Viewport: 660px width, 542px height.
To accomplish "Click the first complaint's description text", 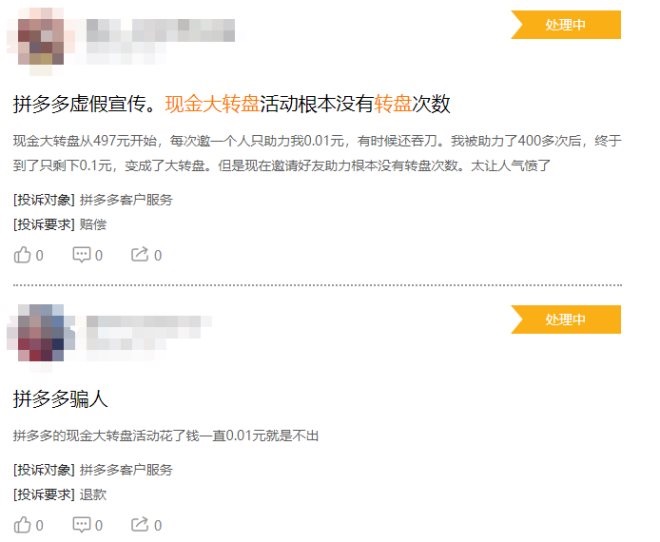I will point(317,153).
